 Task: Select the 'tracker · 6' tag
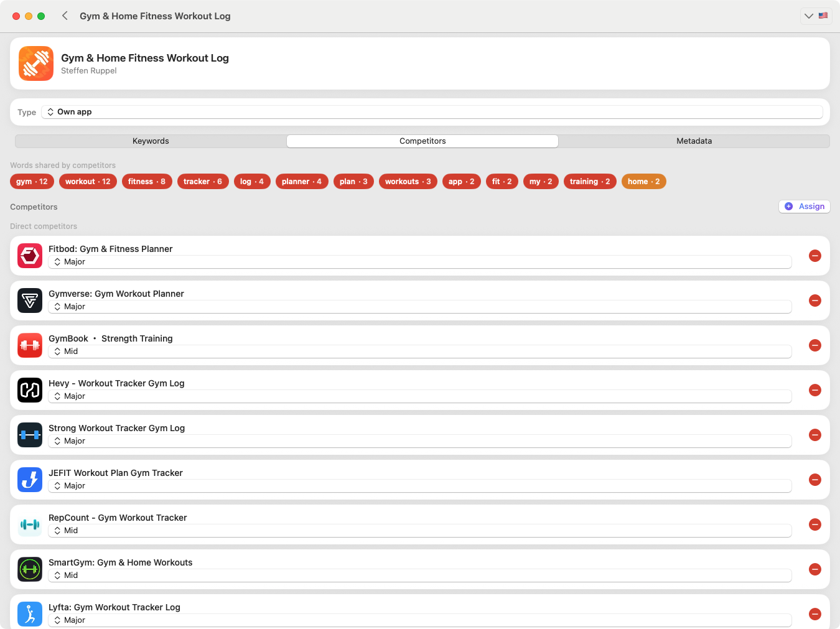(203, 182)
